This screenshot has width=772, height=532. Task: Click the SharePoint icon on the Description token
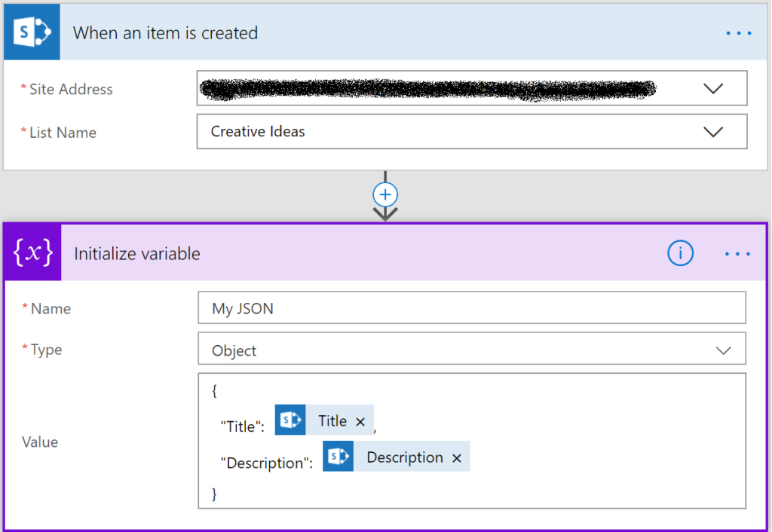point(337,456)
